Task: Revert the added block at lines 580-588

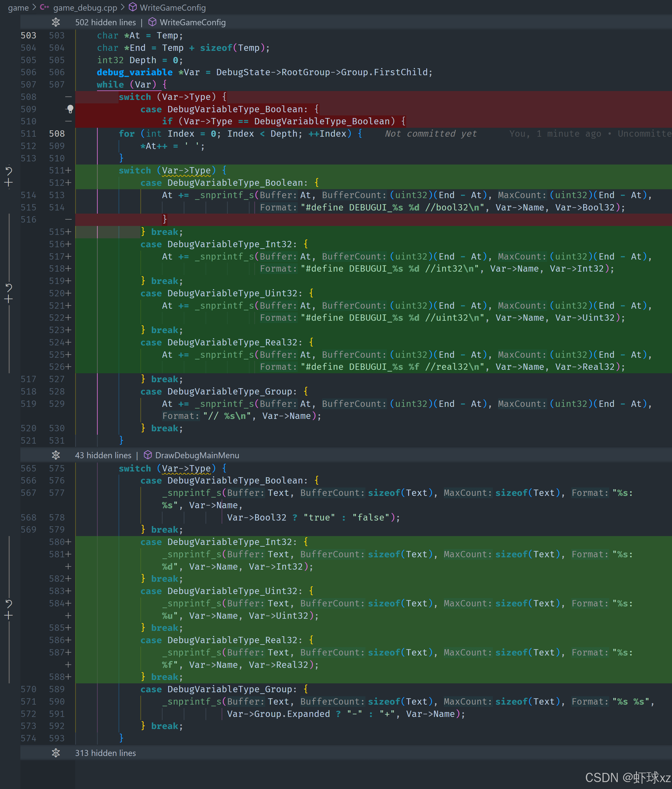Action: 9,603
